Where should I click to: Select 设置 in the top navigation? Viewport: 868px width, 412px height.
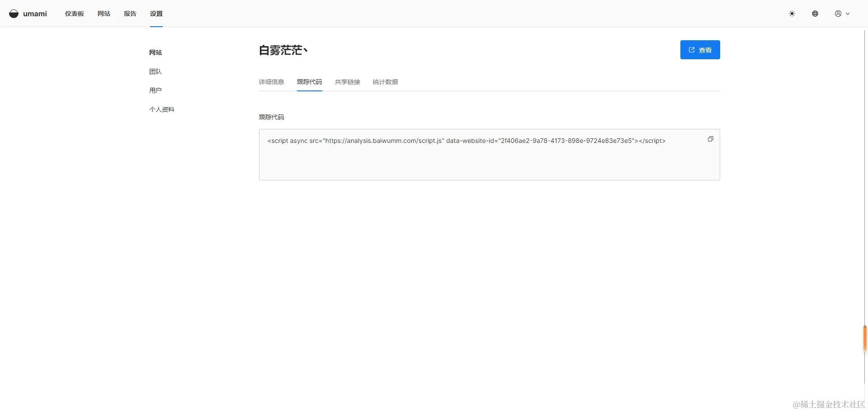(x=156, y=14)
